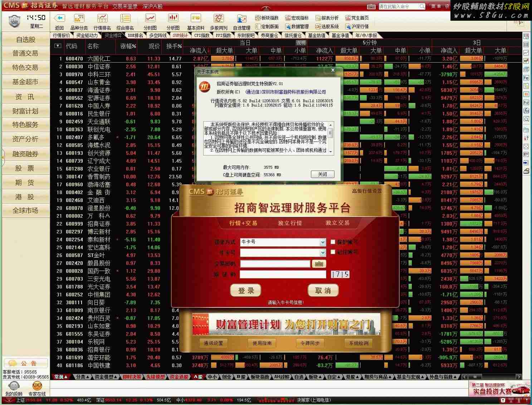Screen dimensions: 532x405
Task: Check the 保护账号 checkbox
Action: click(x=333, y=242)
